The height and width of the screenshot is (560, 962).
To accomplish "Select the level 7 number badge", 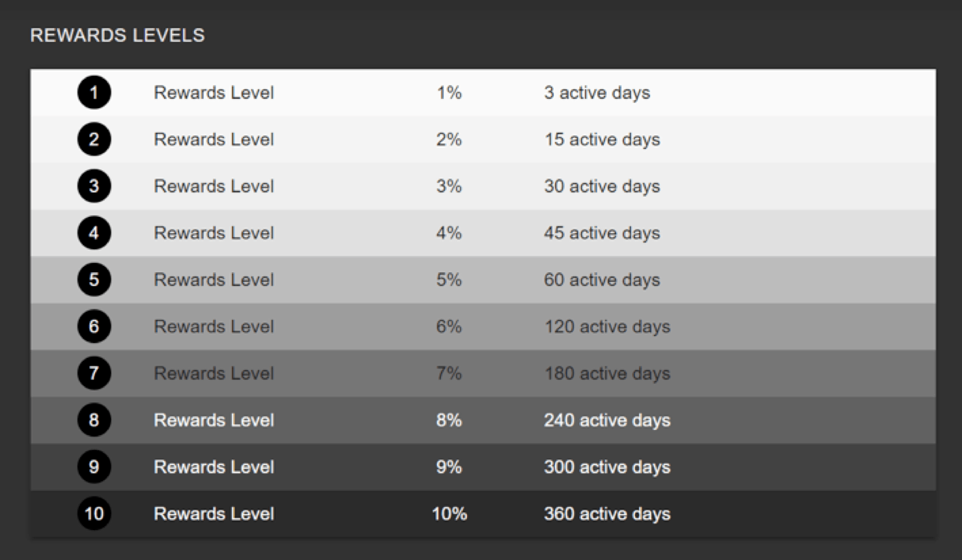I will tap(94, 373).
